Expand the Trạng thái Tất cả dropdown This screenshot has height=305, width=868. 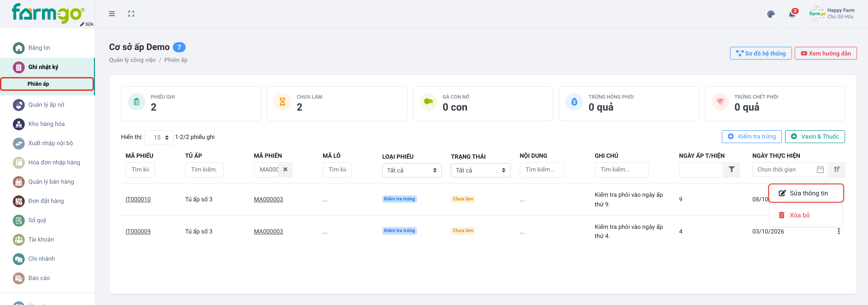click(481, 170)
